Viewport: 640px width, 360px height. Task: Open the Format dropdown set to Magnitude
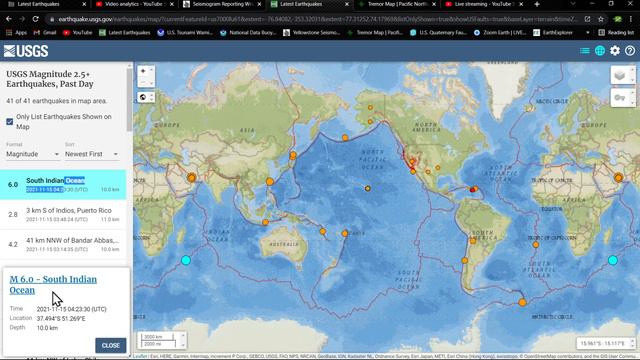pyautogui.click(x=33, y=154)
